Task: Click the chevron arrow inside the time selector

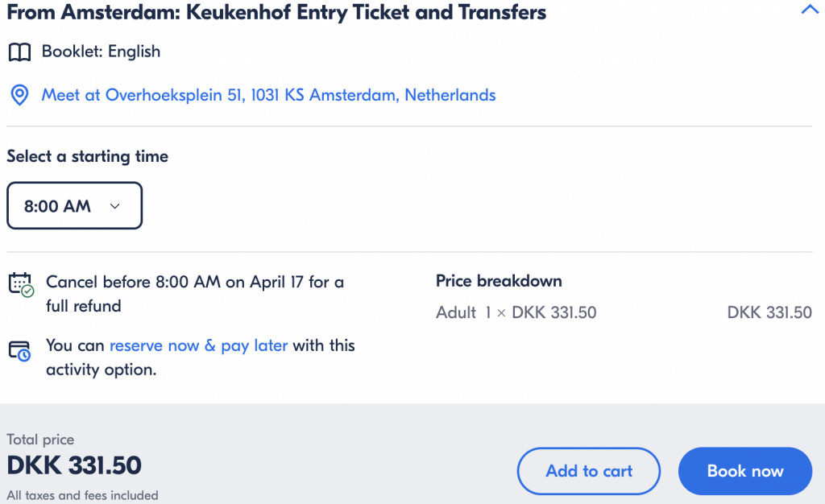Action: click(114, 206)
